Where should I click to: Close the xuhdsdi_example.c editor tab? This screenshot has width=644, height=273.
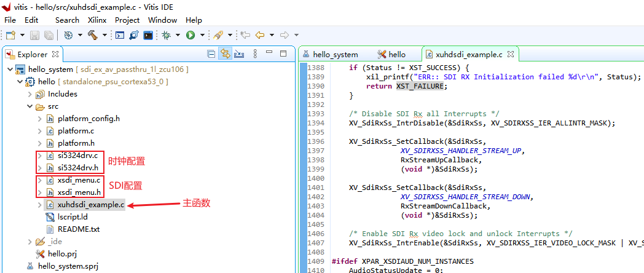511,54
